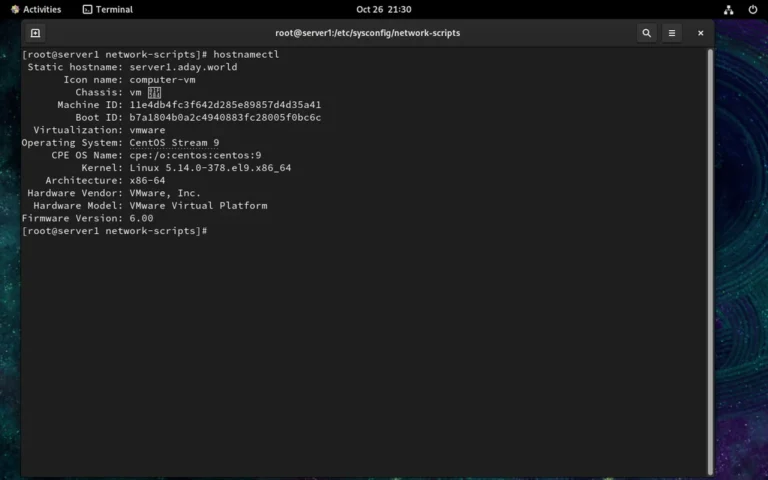Close the terminal window

(x=700, y=33)
